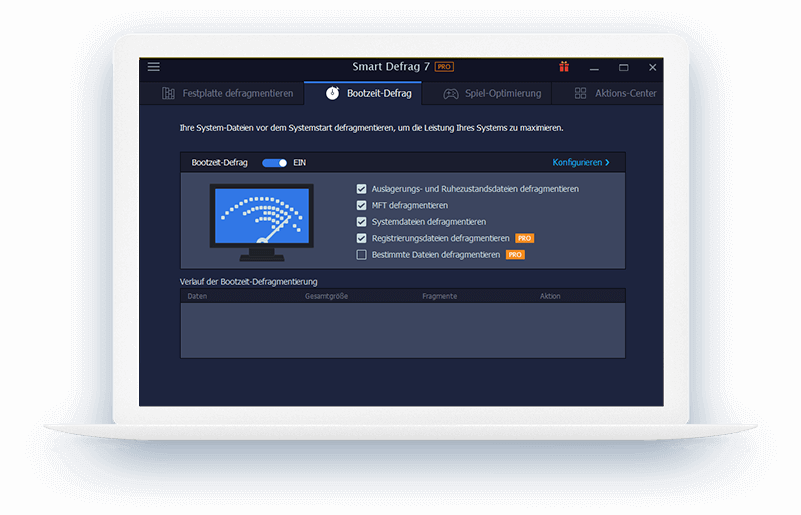Sort by Gesamtgröße column header
The width and height of the screenshot is (801, 515).
[326, 297]
